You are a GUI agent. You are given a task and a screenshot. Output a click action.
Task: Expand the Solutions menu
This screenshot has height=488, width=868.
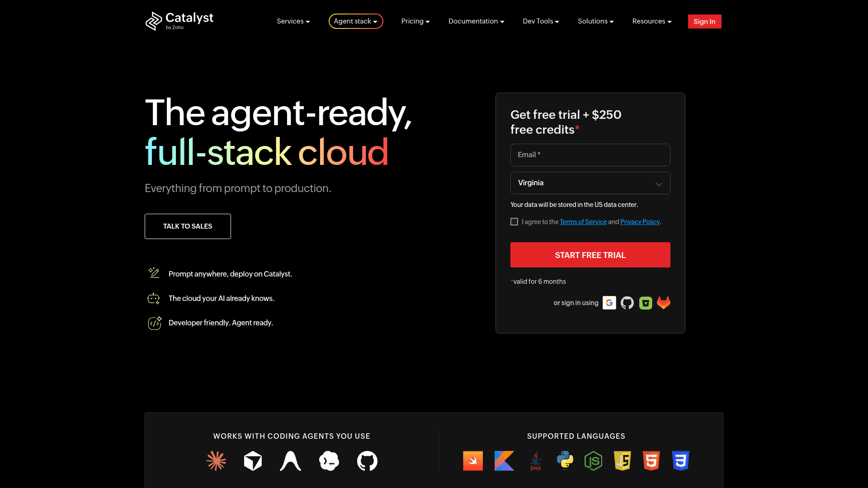(x=596, y=21)
